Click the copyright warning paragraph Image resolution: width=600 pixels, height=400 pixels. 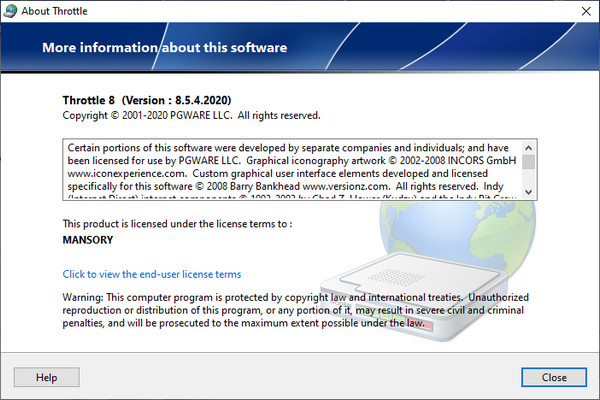300,311
